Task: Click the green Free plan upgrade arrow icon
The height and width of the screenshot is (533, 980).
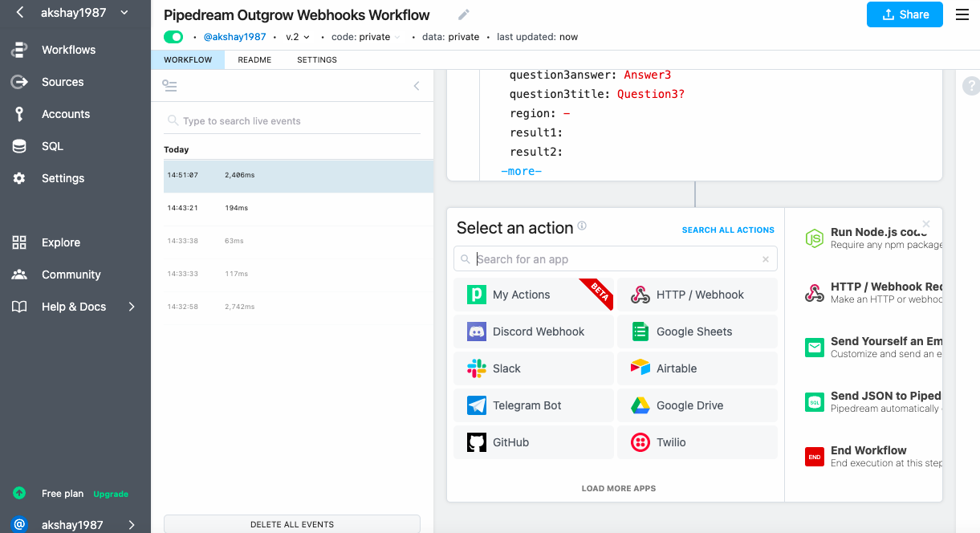Action: [x=19, y=494]
